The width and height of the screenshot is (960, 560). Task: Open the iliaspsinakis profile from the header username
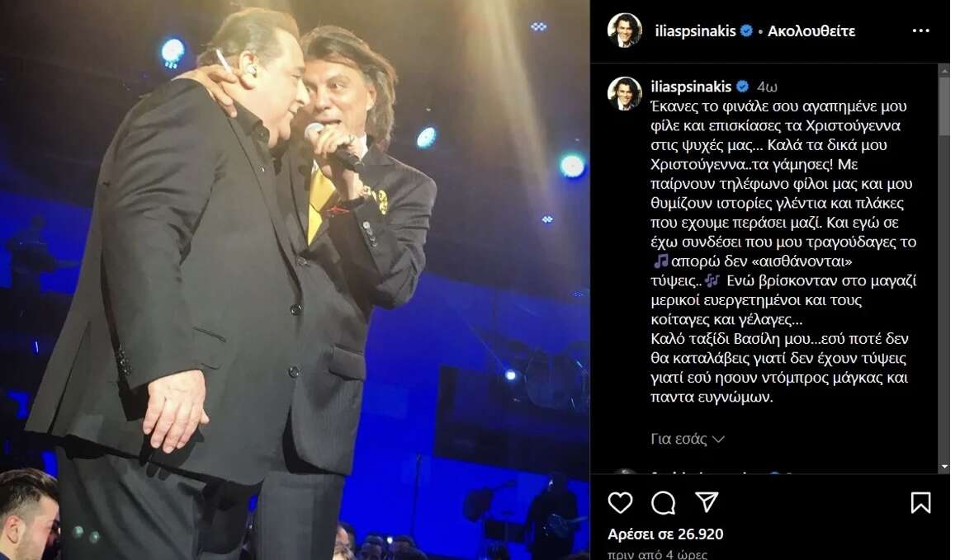[x=693, y=31]
